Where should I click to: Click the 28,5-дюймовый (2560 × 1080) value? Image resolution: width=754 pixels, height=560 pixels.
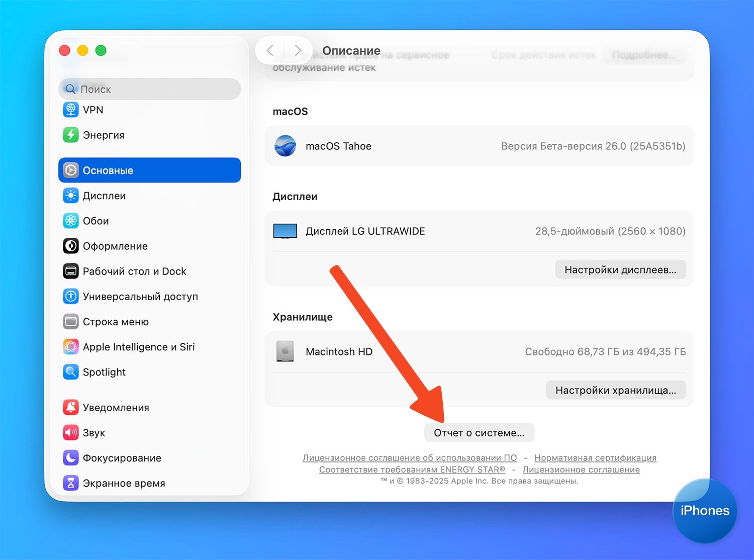pos(610,231)
